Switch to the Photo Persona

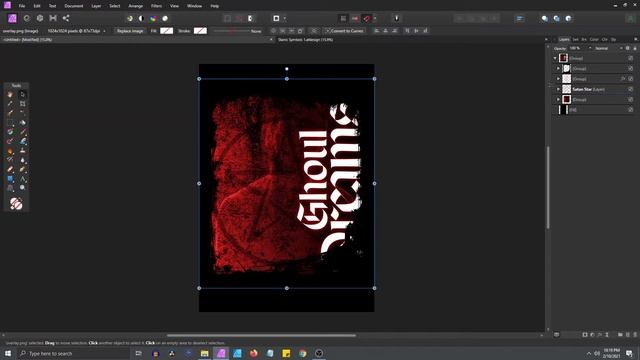tap(12, 18)
